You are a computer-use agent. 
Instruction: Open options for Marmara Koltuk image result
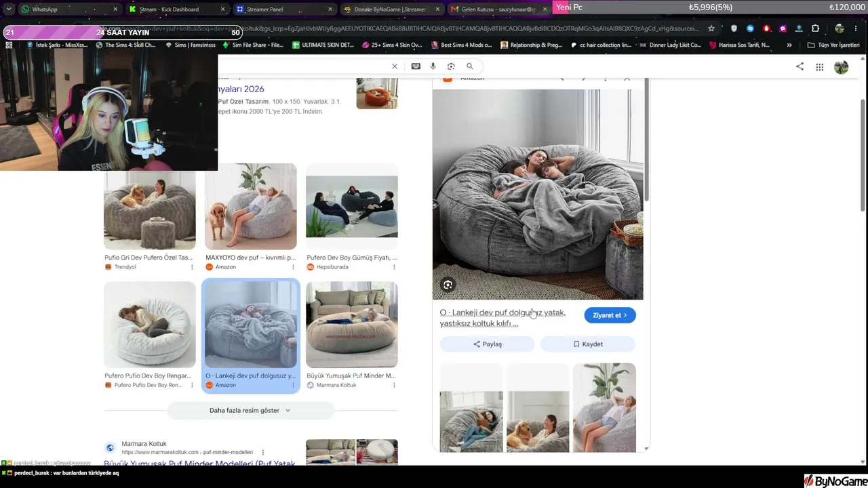coord(394,385)
